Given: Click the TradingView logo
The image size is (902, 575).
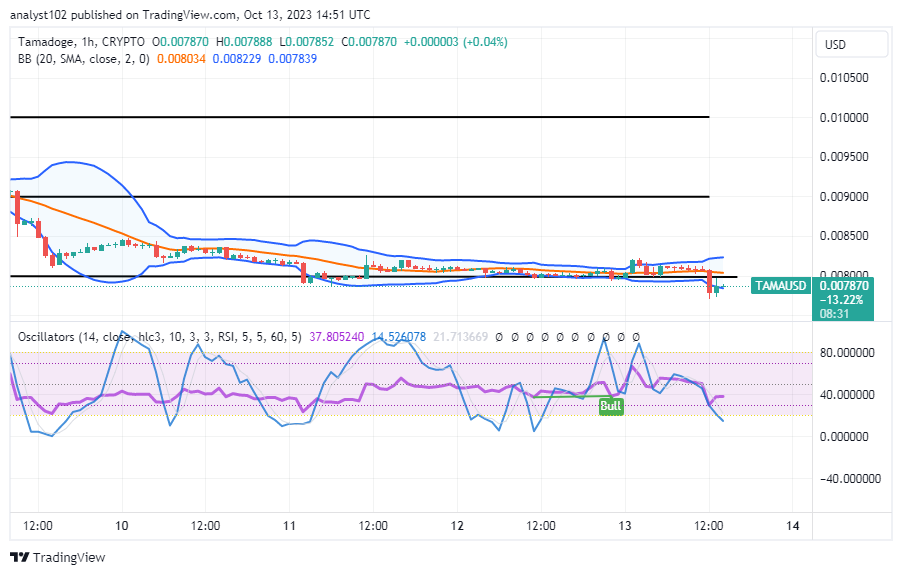Looking at the screenshot, I should [58, 557].
